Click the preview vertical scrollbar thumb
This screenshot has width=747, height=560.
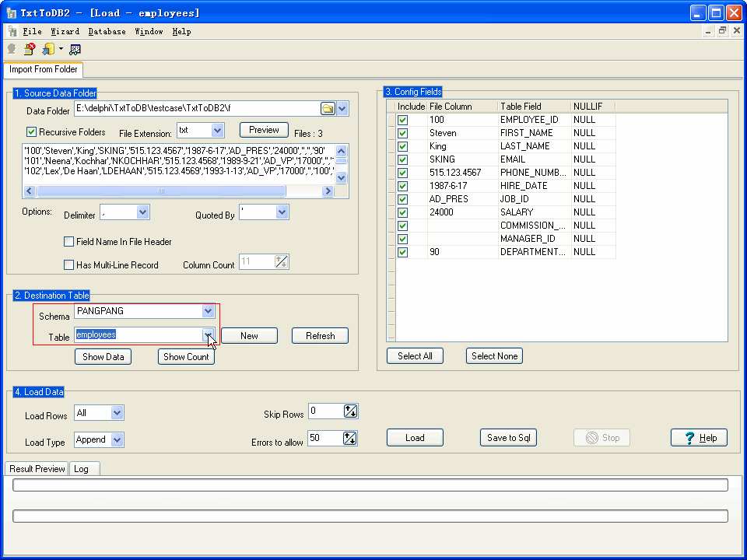341,162
